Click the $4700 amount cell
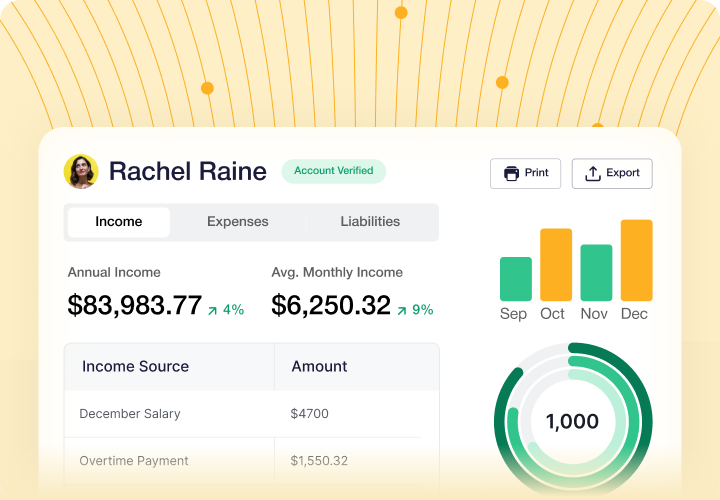 [x=309, y=414]
